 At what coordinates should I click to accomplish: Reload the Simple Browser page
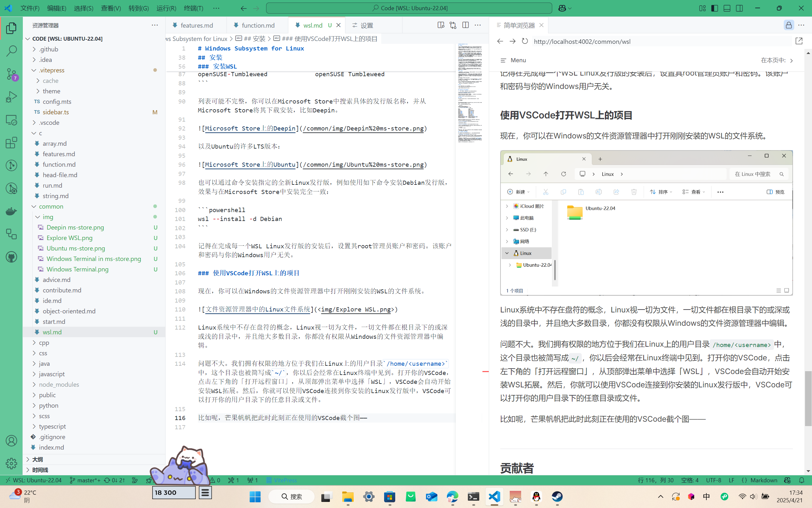525,41
